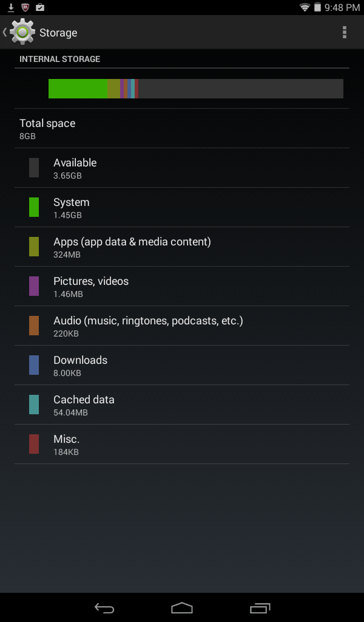Open Apps (app data & media content)
The height and width of the screenshot is (622, 364).
pyautogui.click(x=182, y=247)
